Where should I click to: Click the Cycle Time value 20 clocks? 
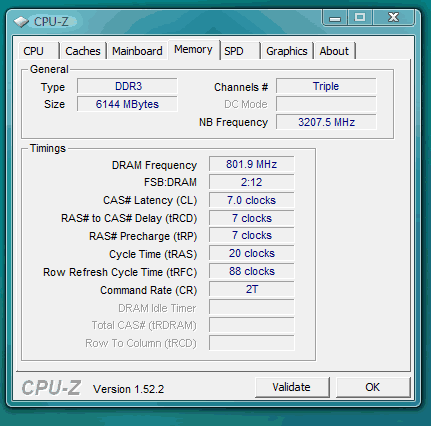(x=252, y=253)
